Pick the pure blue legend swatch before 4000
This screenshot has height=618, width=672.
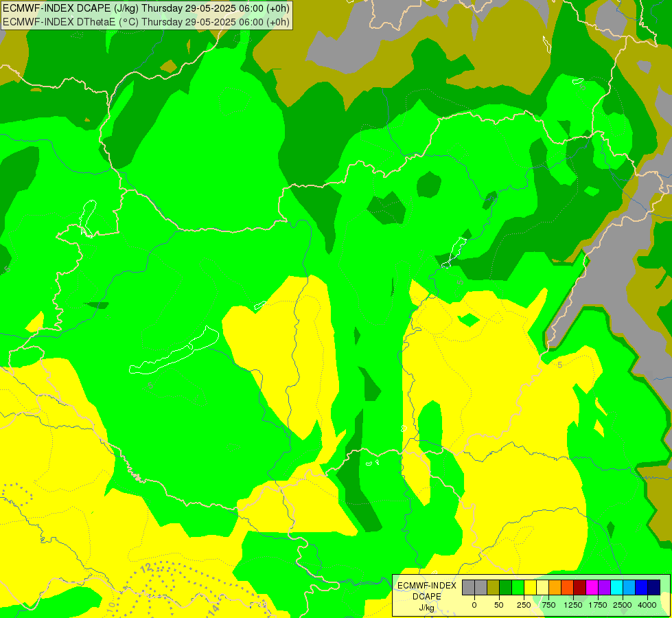(642, 587)
